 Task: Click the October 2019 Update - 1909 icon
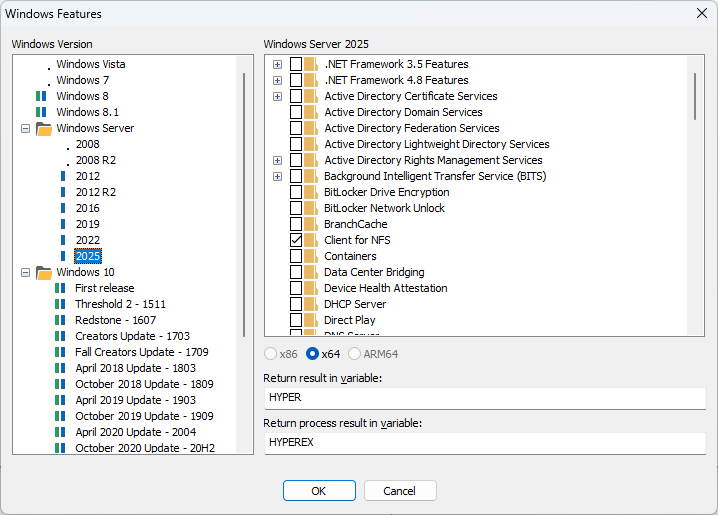coord(60,416)
